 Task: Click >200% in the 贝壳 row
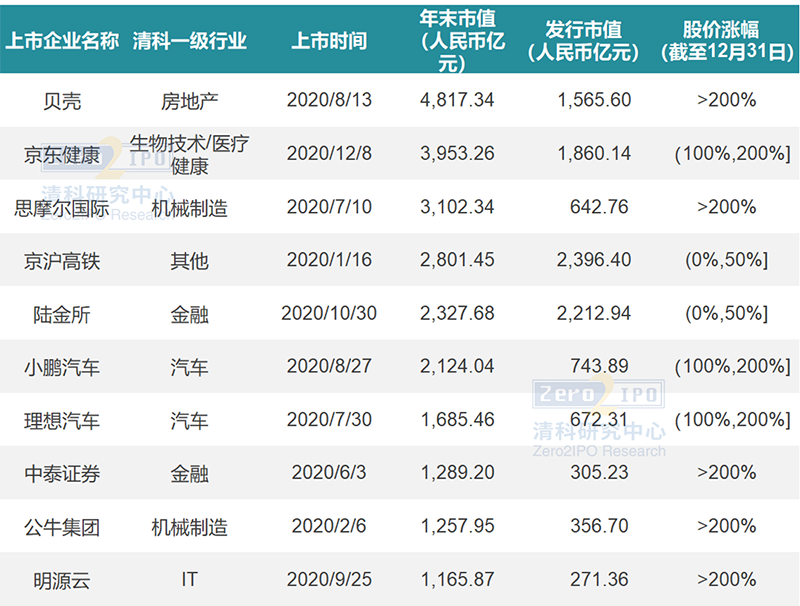tap(727, 100)
